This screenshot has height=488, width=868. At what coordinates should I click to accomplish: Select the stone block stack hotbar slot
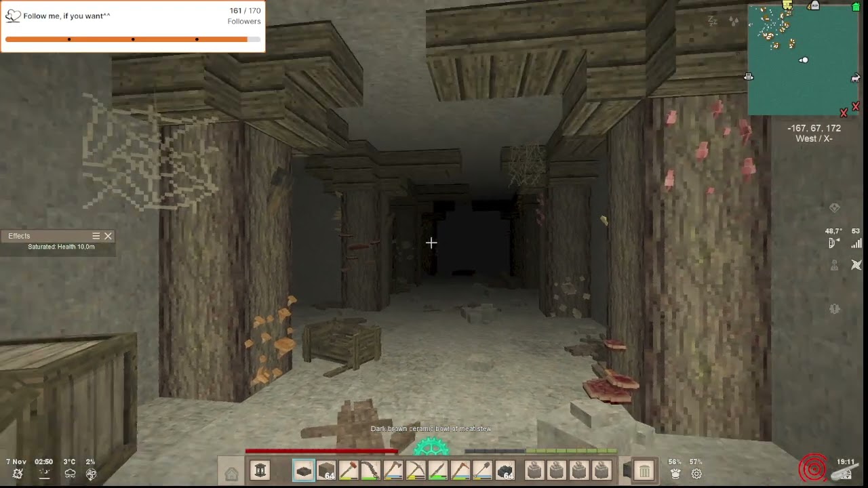pos(326,470)
